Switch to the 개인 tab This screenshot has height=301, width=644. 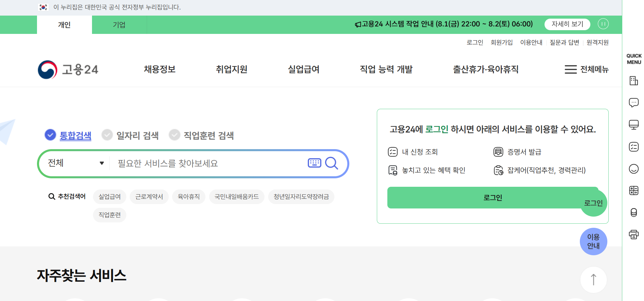64,25
